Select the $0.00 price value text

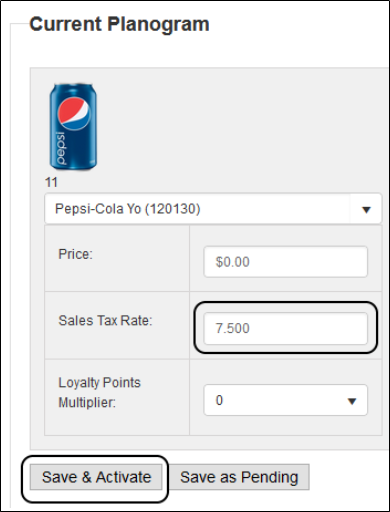pyautogui.click(x=232, y=262)
